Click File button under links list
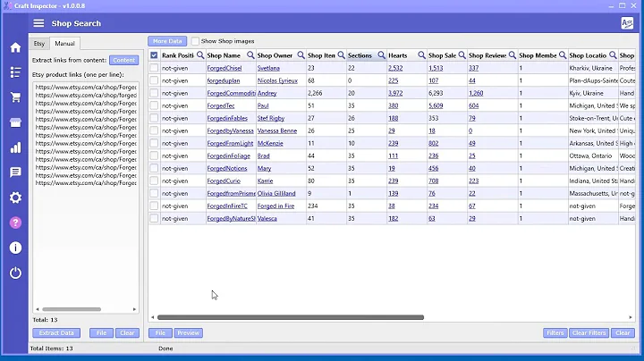Viewport: 644px width, 361px height. coord(101,332)
